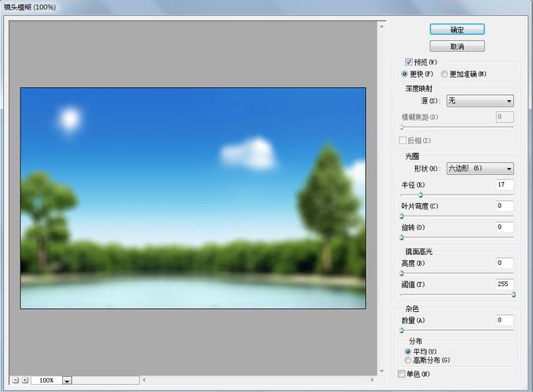This screenshot has width=533, height=392.
Task: Select the 更快 radio option
Action: [404, 74]
